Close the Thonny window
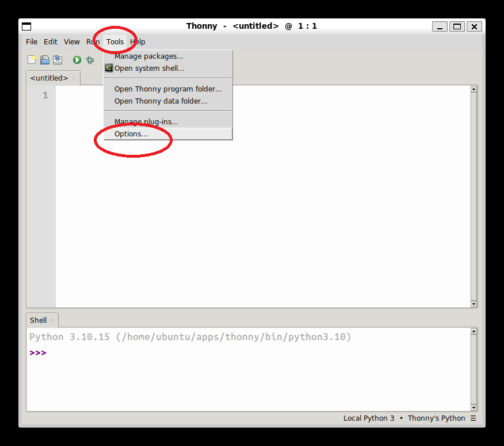The width and height of the screenshot is (504, 446). pyautogui.click(x=474, y=26)
